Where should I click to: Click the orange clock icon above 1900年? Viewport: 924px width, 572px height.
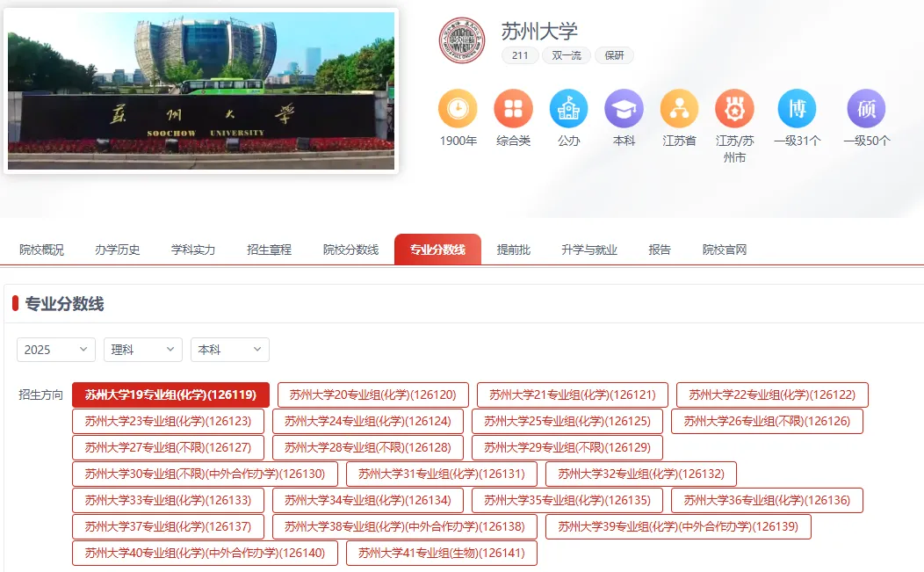click(458, 108)
